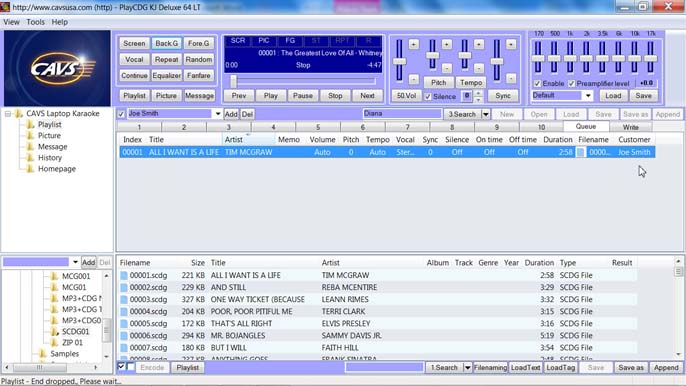The height and width of the screenshot is (386, 686).
Task: Expand the equalizer Default preset dropdown
Action: click(588, 95)
